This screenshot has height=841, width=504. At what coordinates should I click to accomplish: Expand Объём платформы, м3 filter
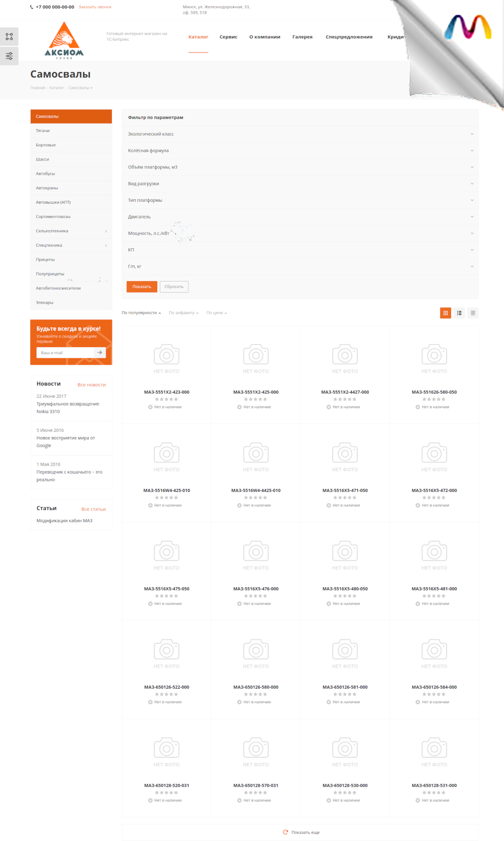click(300, 167)
